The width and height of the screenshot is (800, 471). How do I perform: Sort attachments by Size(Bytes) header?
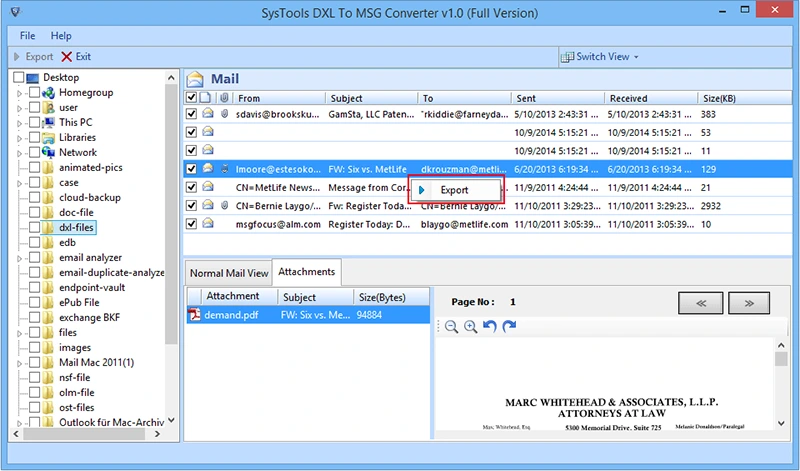391,297
